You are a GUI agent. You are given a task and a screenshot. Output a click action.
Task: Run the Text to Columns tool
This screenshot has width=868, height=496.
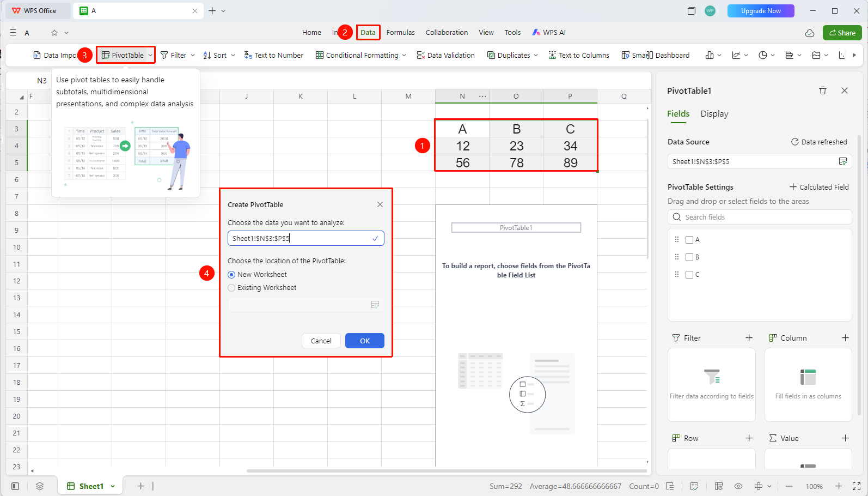pyautogui.click(x=579, y=55)
